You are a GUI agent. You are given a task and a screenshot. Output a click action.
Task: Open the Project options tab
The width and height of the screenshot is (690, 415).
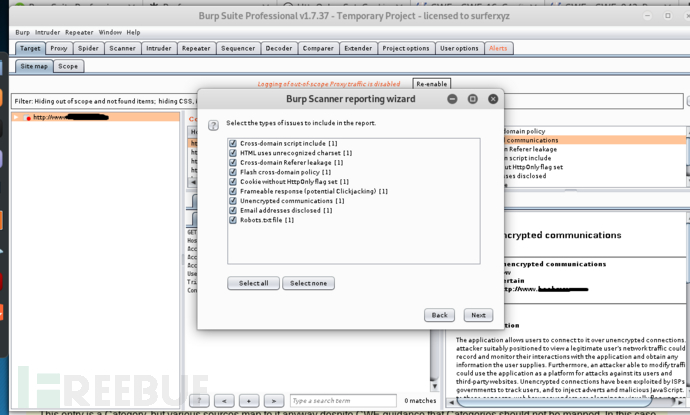[x=406, y=48]
